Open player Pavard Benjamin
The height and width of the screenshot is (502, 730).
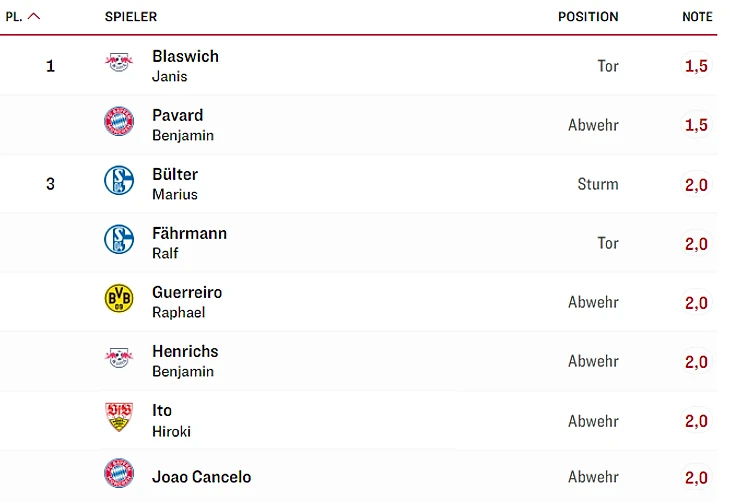click(x=182, y=124)
